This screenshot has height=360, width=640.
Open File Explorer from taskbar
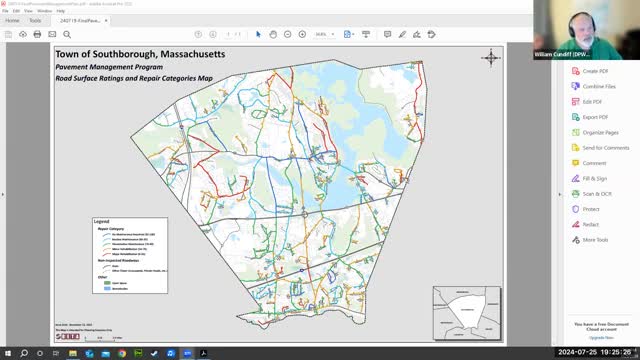coord(73,353)
